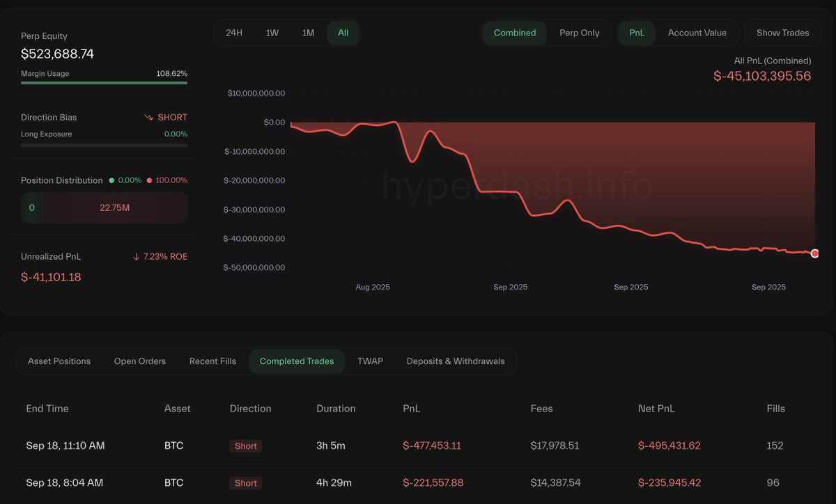Select the All time range
Viewport: 836px width, 504px height.
pos(343,33)
